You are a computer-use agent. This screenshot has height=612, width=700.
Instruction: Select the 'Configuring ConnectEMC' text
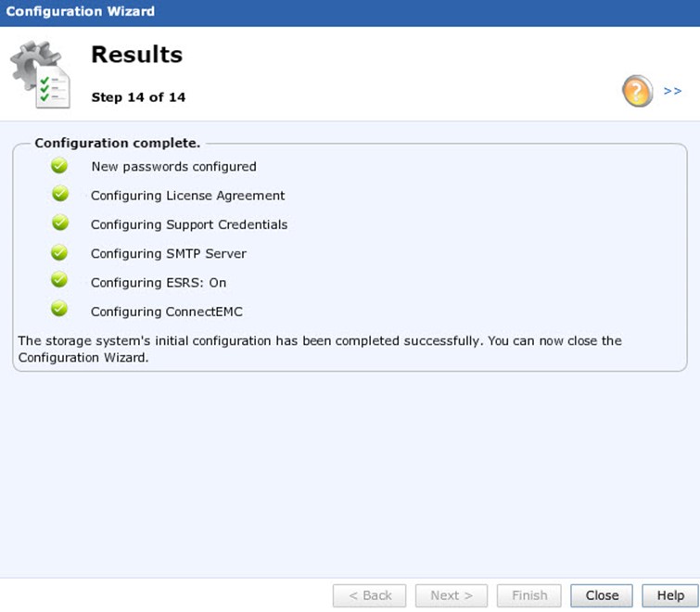tap(167, 312)
